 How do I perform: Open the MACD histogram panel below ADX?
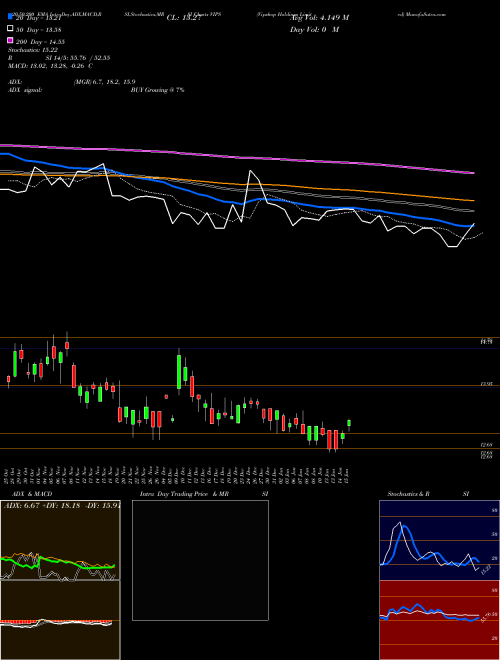pyautogui.click(x=60, y=620)
